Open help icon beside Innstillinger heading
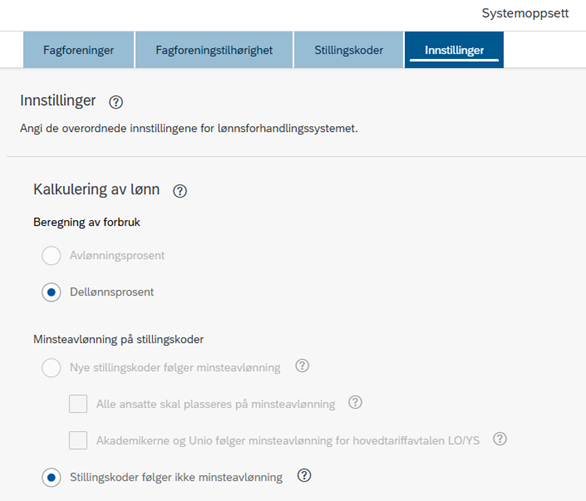586x501 pixels. pos(116,102)
